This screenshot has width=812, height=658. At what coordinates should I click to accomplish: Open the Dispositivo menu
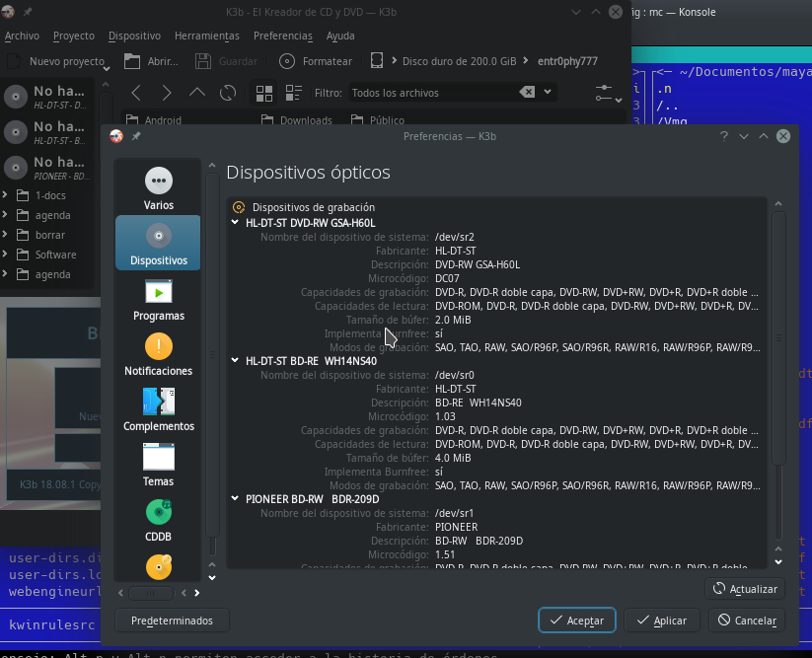(134, 36)
